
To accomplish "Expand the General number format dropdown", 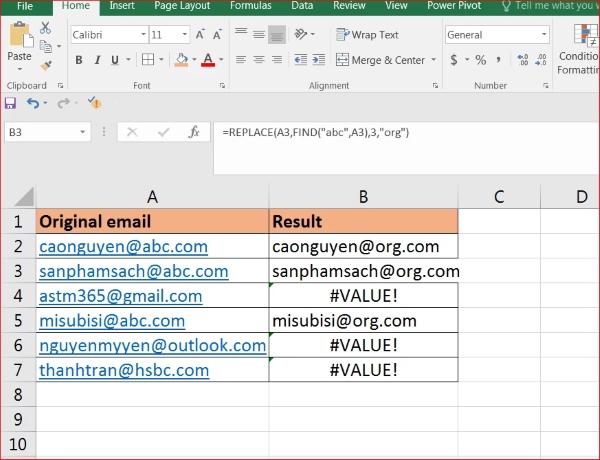I will click(x=543, y=35).
